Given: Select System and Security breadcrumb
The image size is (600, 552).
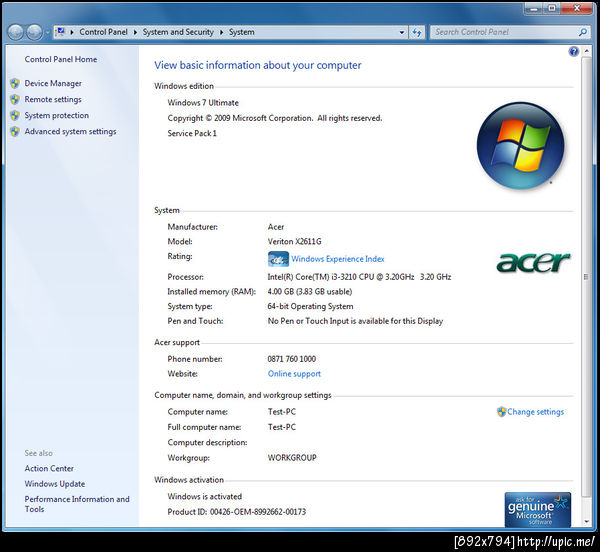Looking at the screenshot, I should pyautogui.click(x=178, y=32).
